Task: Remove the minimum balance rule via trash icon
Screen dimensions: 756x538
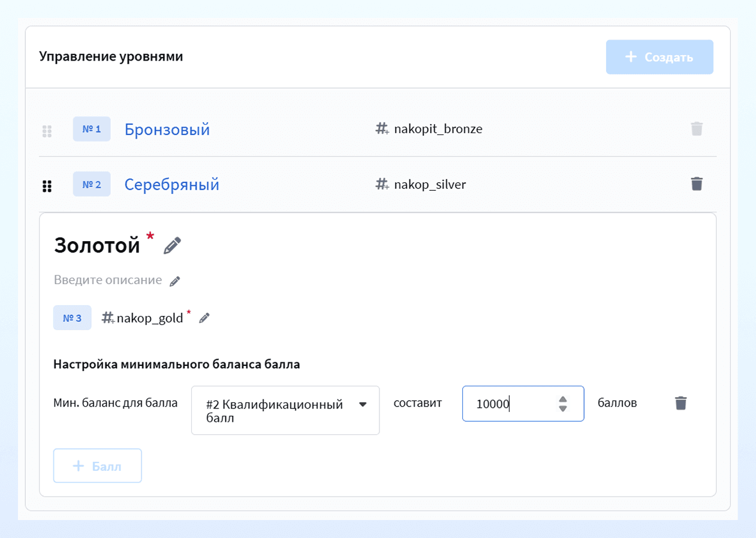Action: (680, 403)
